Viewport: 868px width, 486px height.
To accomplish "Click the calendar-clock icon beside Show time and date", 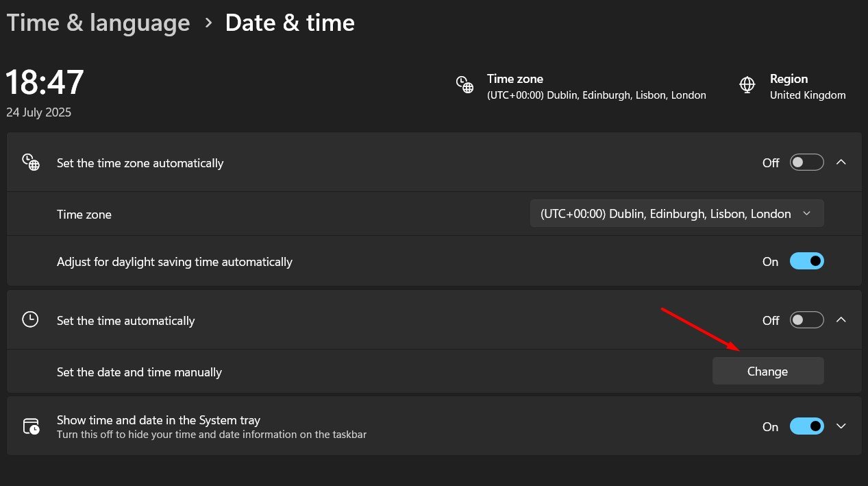I will 31,426.
